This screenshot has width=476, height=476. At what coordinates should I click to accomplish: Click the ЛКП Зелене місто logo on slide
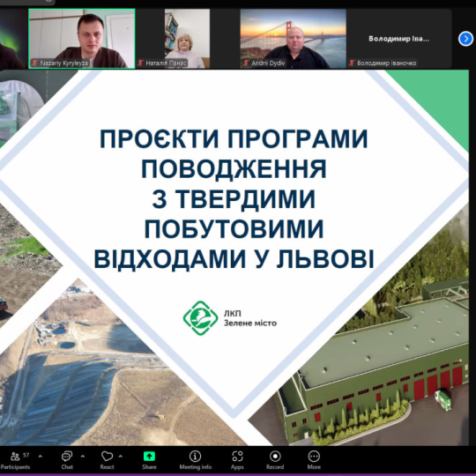(x=230, y=318)
